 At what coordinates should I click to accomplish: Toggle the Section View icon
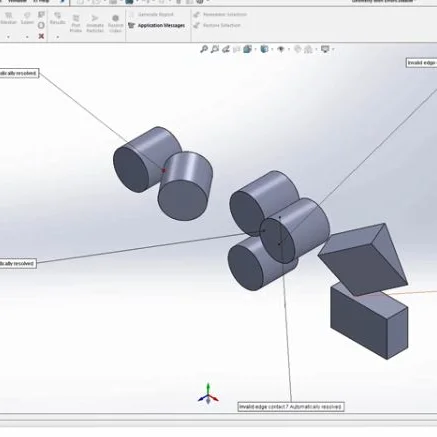coord(237,49)
